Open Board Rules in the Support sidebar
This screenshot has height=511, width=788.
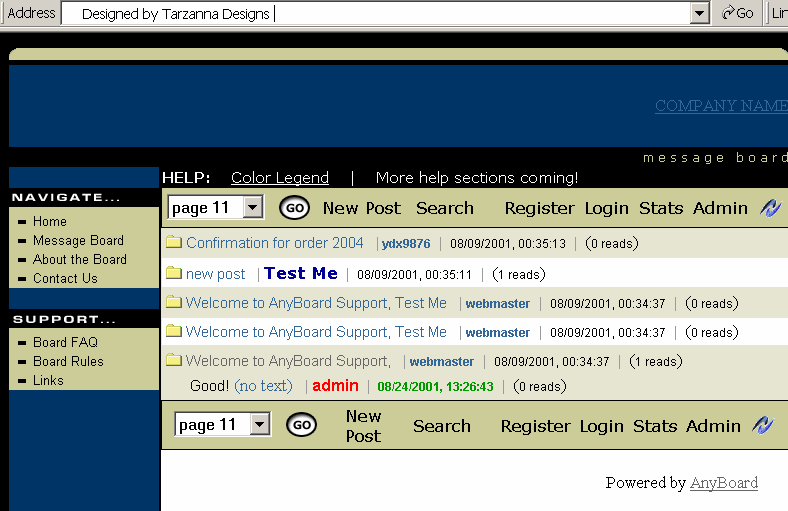coord(68,361)
